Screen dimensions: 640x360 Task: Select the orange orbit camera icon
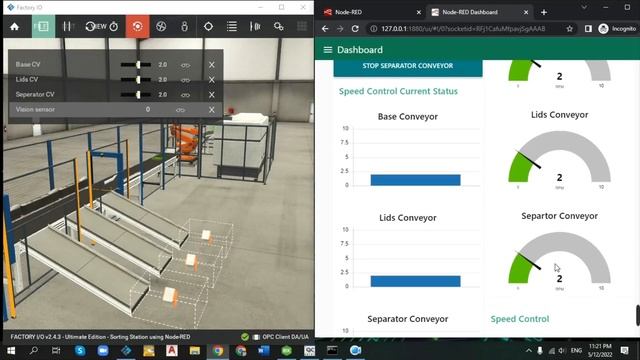138,27
